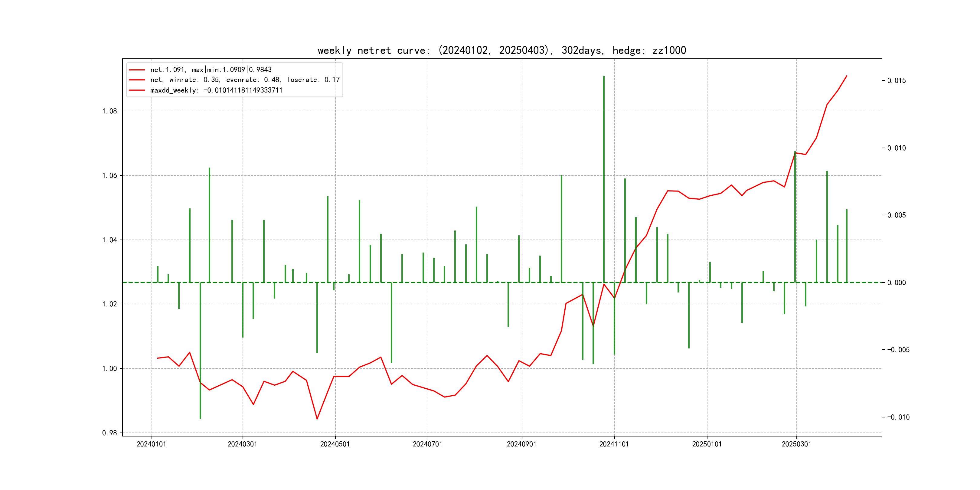Click the red swatch next to maxdd_weekly
The height and width of the screenshot is (490, 980).
(x=137, y=90)
